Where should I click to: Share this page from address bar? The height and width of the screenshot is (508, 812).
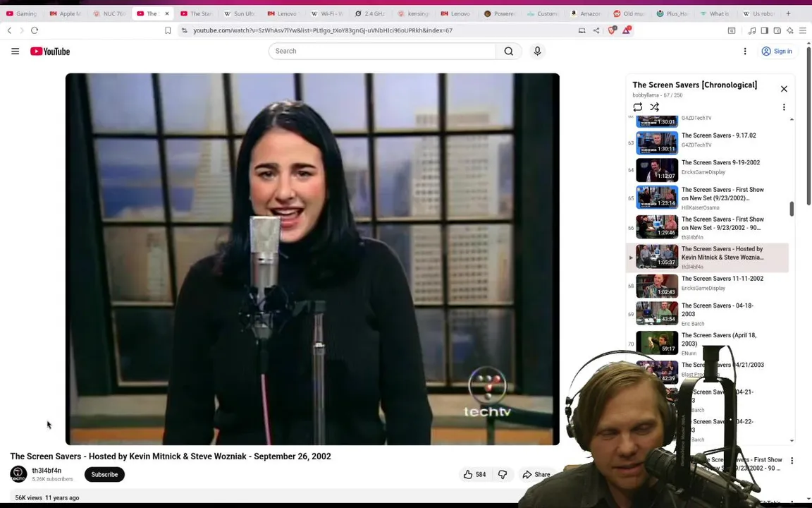click(x=596, y=30)
